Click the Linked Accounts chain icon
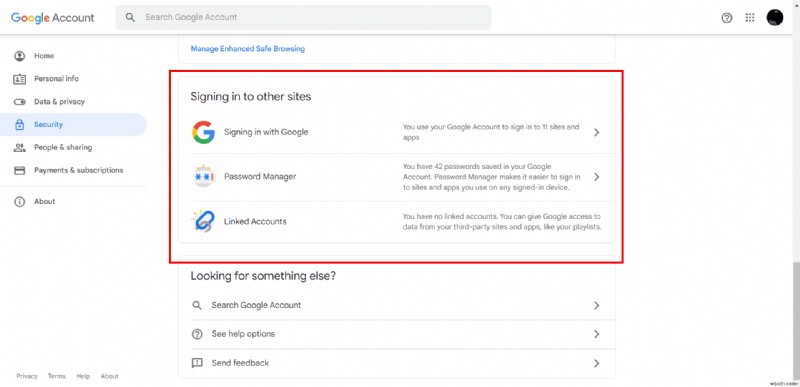This screenshot has width=800, height=387. pos(203,221)
